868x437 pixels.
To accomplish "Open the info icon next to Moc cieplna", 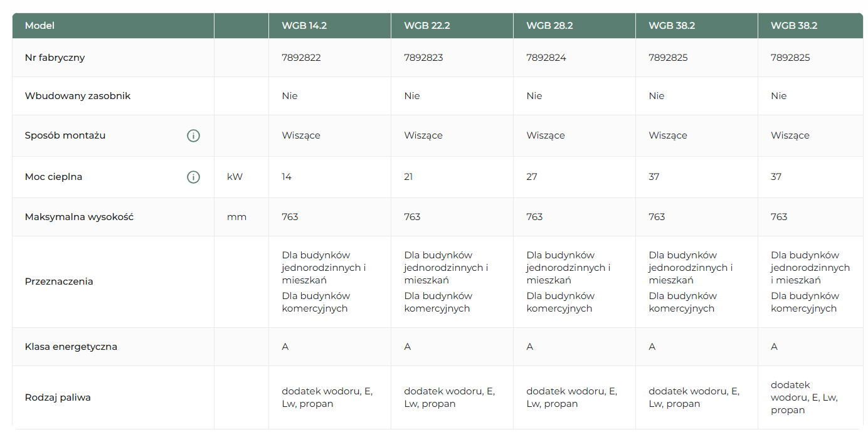I will (x=193, y=177).
